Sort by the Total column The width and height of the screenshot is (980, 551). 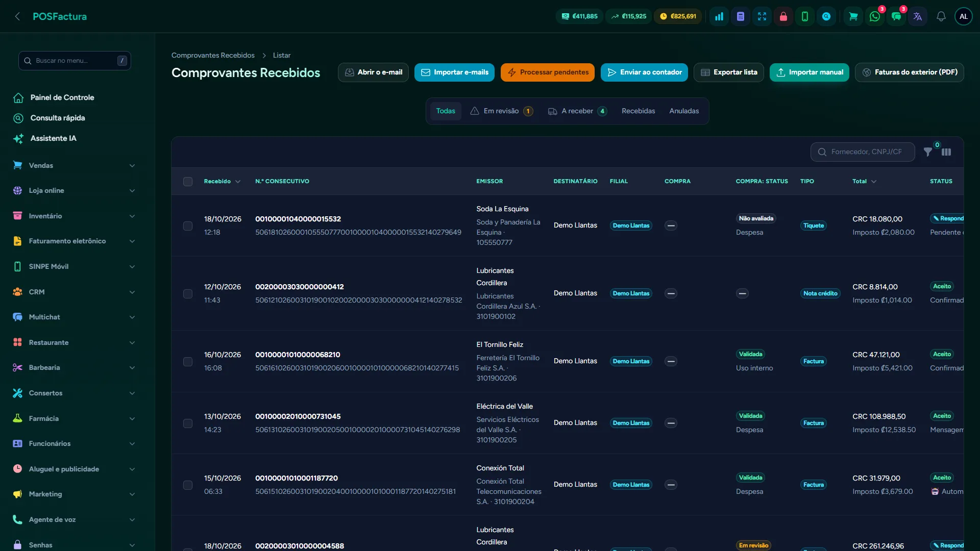(864, 181)
